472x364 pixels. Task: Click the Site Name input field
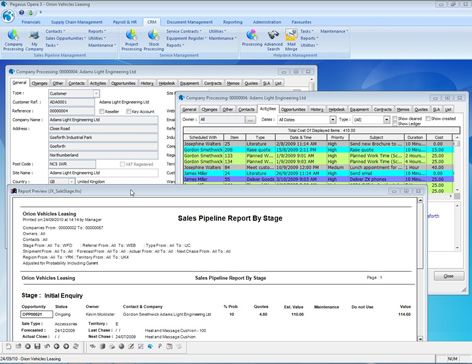pyautogui.click(x=103, y=173)
